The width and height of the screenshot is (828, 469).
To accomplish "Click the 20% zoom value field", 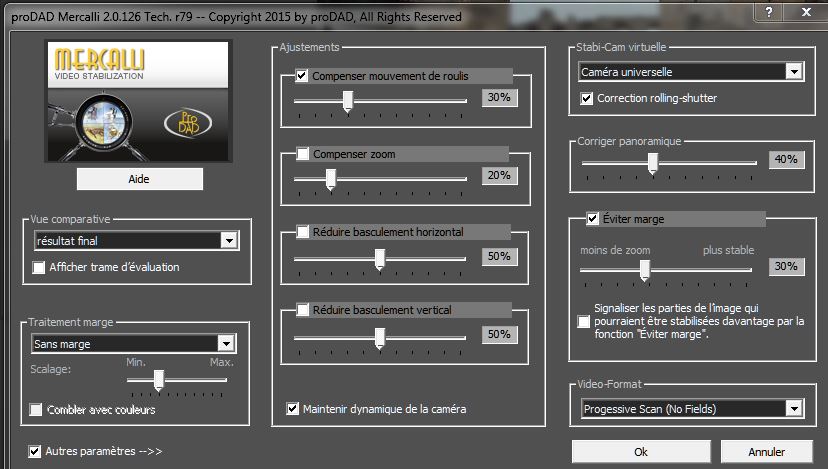I will [499, 176].
